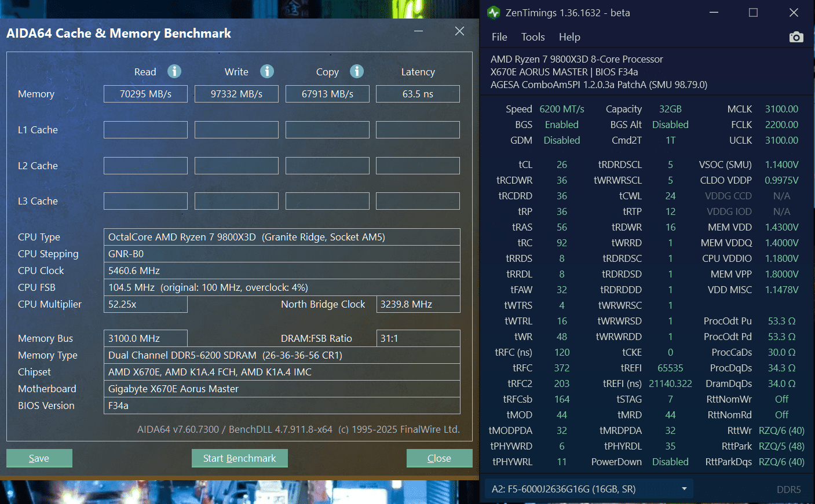The width and height of the screenshot is (815, 504).
Task: Click the GDM status Disabled
Action: [562, 140]
